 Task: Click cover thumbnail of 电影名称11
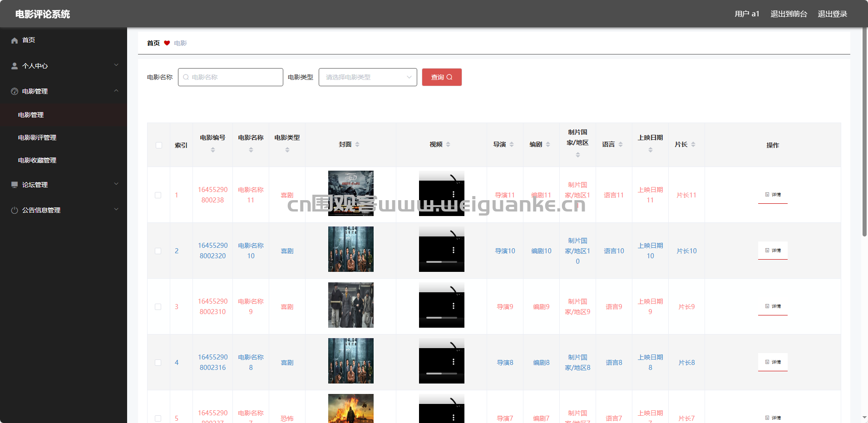[x=351, y=193]
